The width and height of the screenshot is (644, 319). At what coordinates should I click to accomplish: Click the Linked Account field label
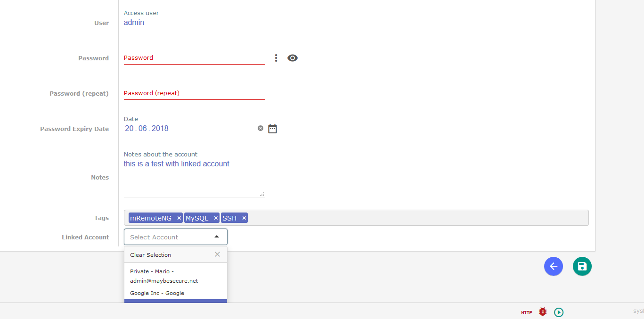coord(85,237)
